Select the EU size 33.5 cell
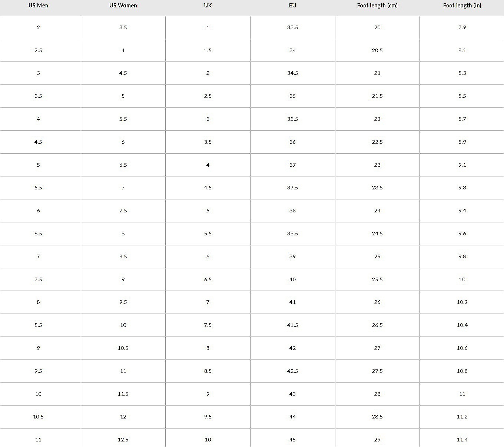This screenshot has height=447, width=504. coord(292,27)
